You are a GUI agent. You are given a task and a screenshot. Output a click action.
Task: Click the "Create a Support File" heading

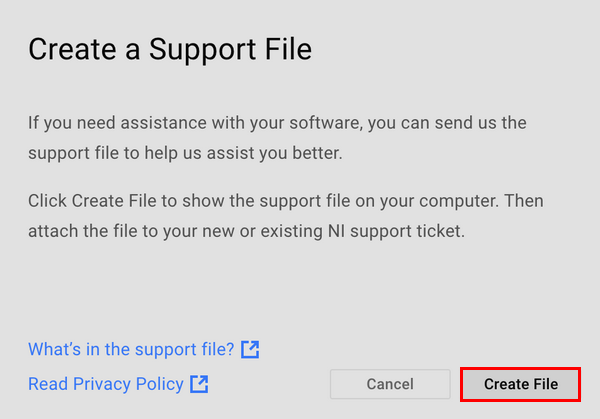(x=170, y=49)
